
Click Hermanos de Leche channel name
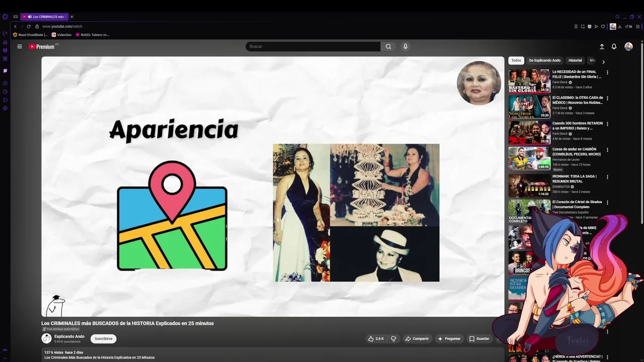click(566, 159)
